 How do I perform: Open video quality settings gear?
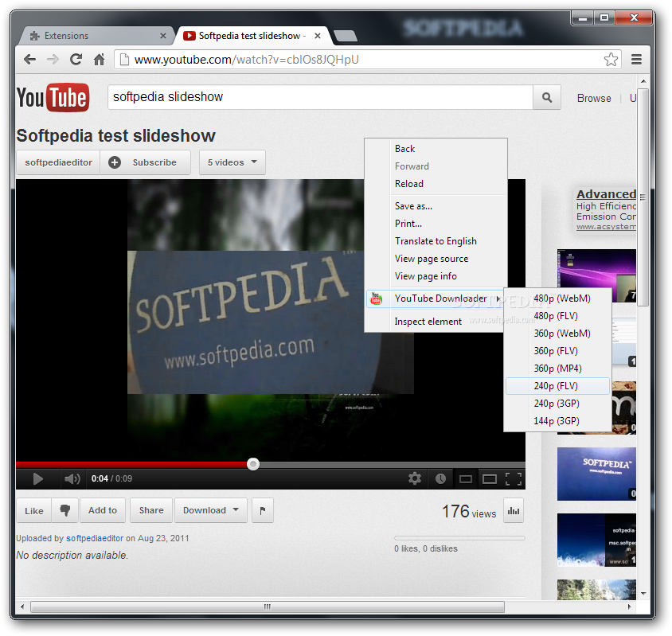(415, 478)
